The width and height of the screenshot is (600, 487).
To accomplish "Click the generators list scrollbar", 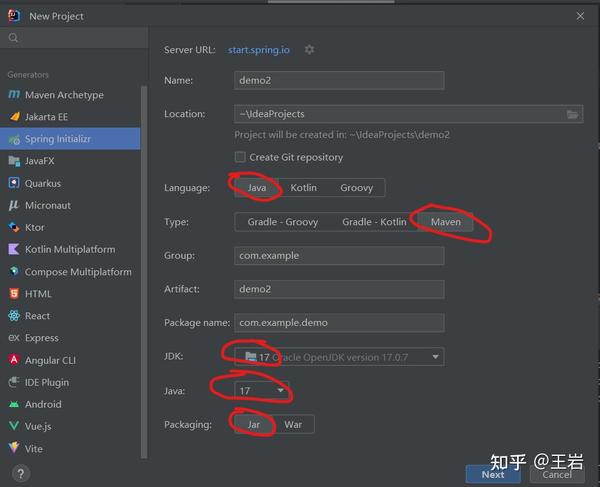I will 144,272.
